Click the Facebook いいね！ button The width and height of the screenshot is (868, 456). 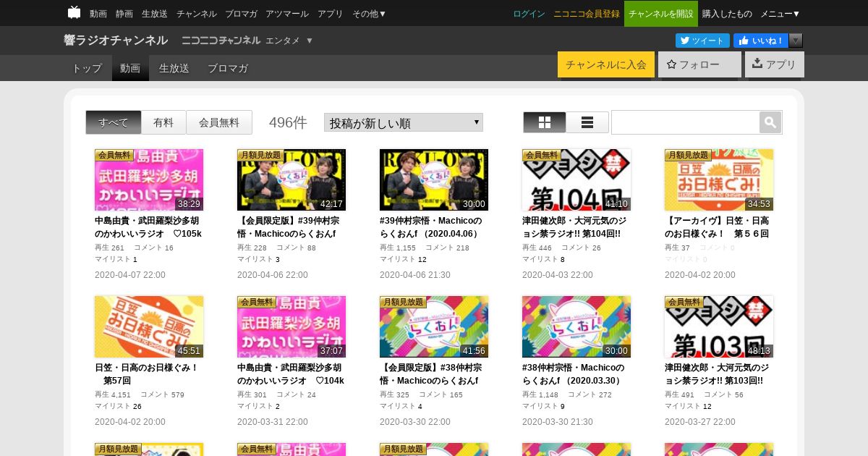(761, 41)
